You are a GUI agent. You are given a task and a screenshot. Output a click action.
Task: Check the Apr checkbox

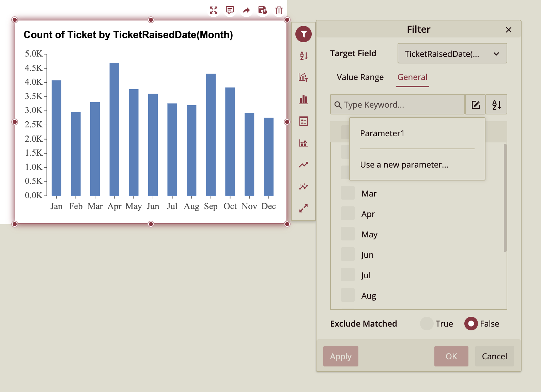[348, 214]
